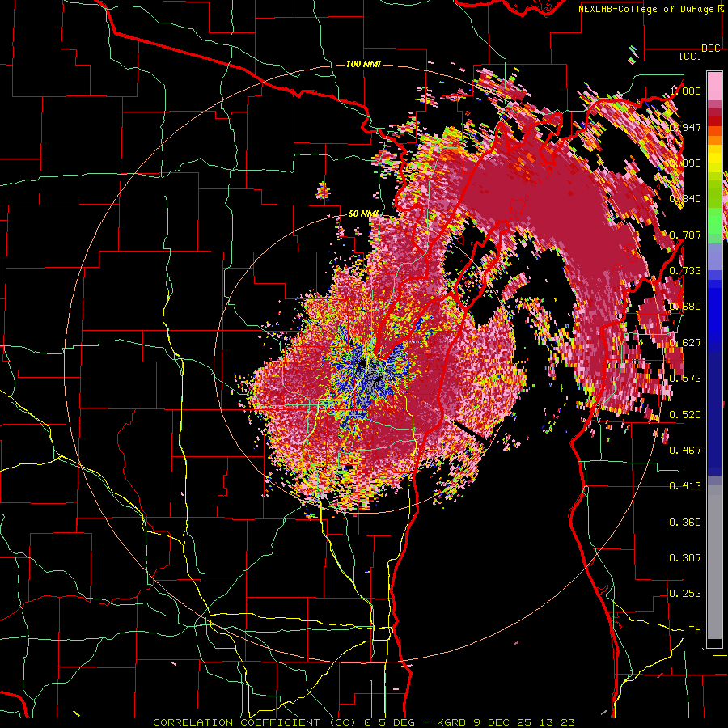The image size is (728, 728).
Task: Click the 13:23 timestamp in the caption
Action: pyautogui.click(x=557, y=722)
